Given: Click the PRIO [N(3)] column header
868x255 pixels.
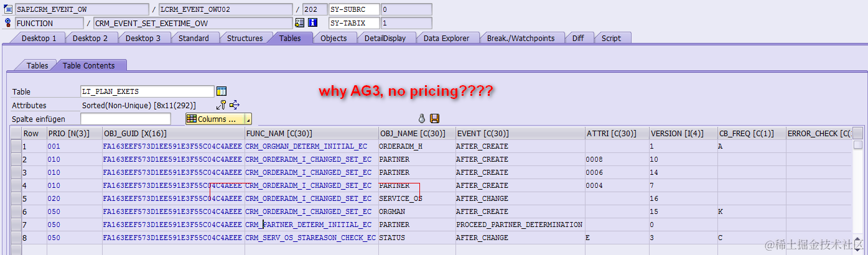Looking at the screenshot, I should [x=74, y=133].
